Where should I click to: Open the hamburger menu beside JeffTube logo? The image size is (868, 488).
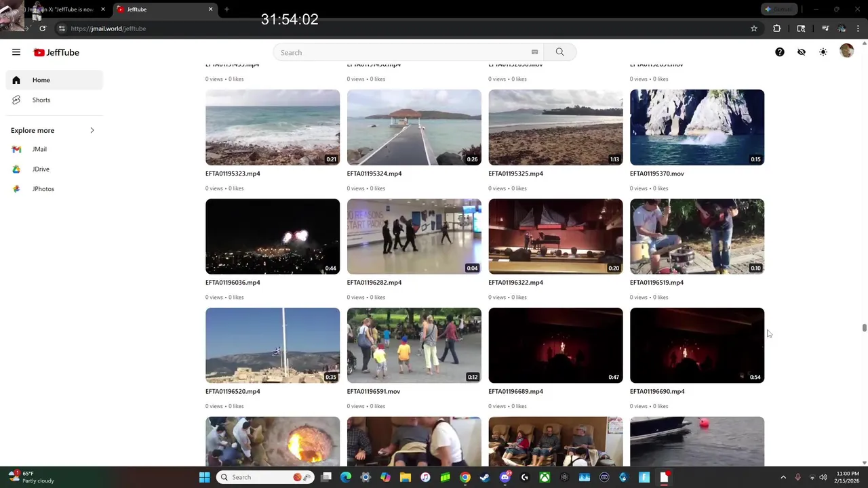coord(16,52)
